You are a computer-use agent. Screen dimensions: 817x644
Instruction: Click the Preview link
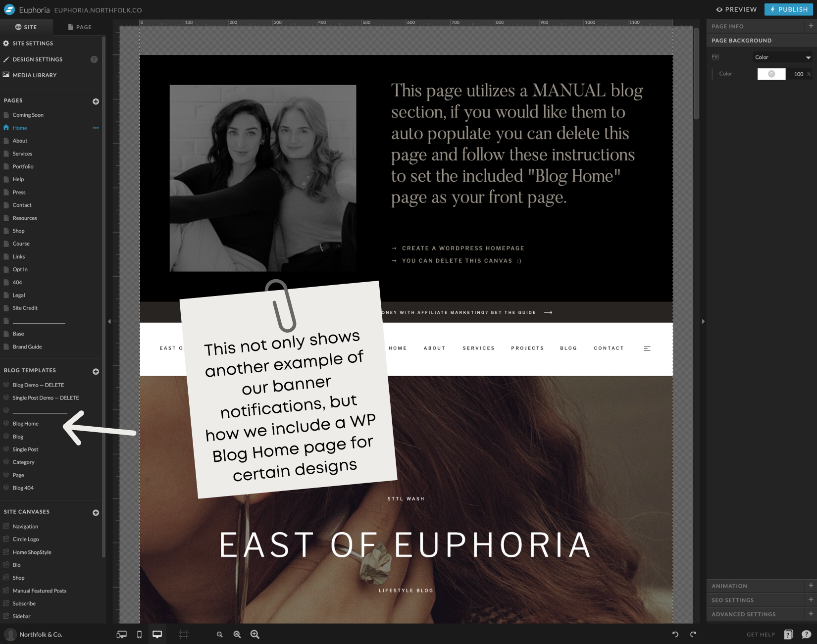pos(736,9)
